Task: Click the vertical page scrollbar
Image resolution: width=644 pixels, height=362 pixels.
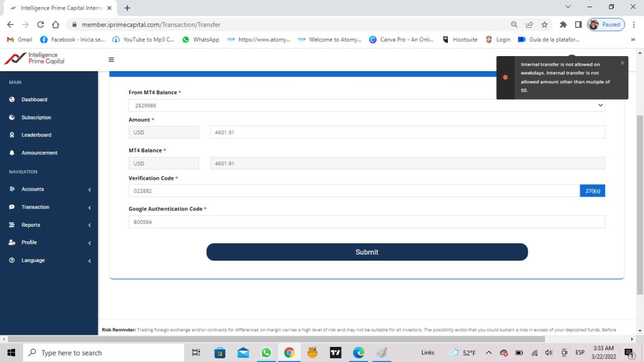Action: click(x=640, y=204)
